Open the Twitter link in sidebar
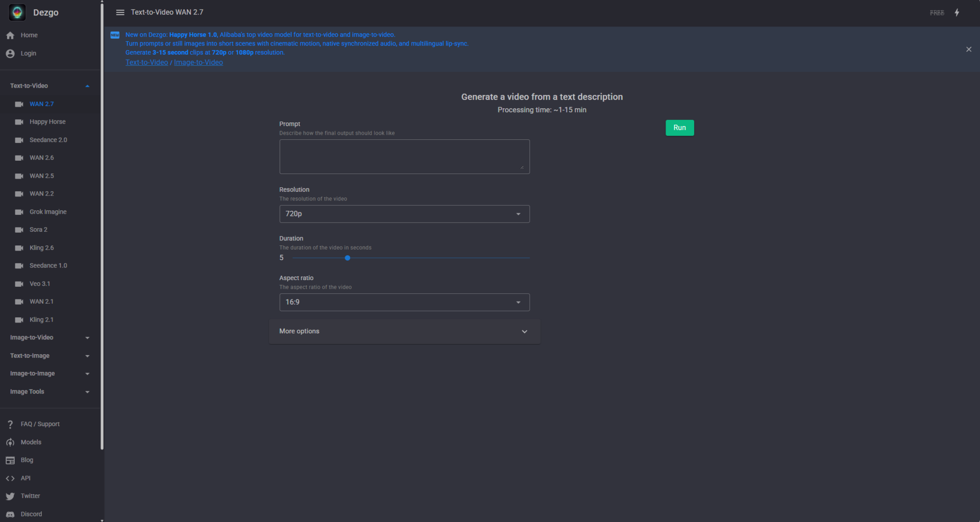 50,496
